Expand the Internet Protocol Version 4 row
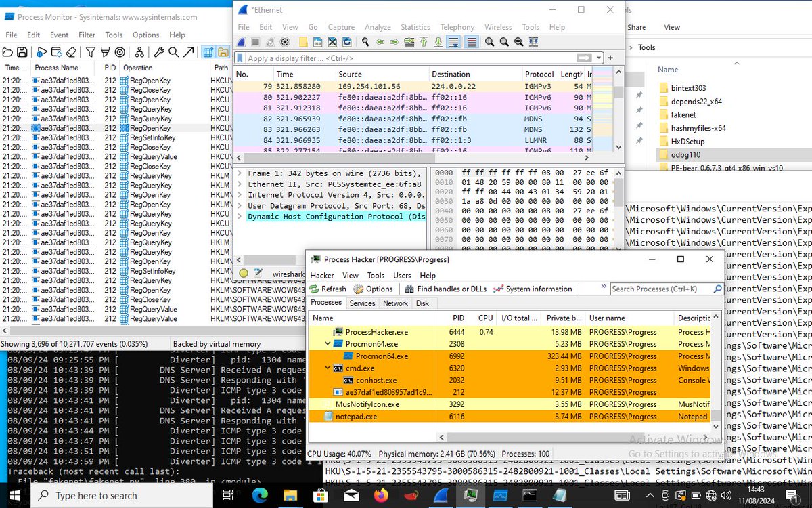 click(240, 195)
